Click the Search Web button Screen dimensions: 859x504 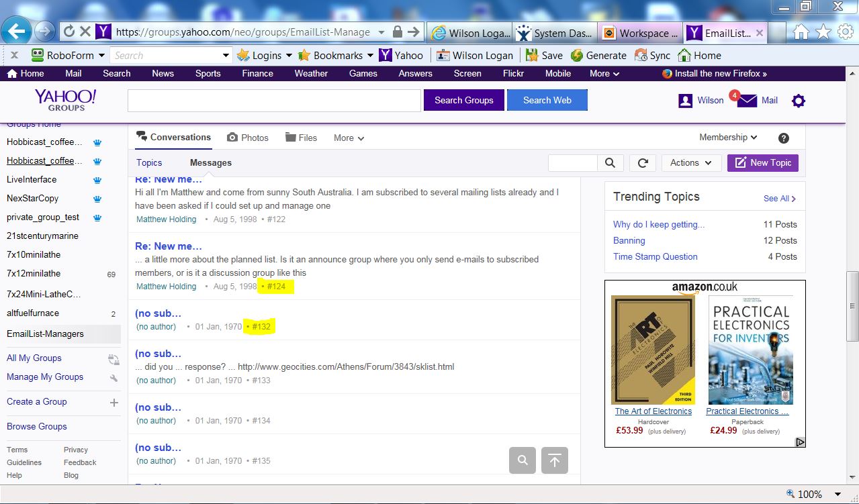point(547,101)
